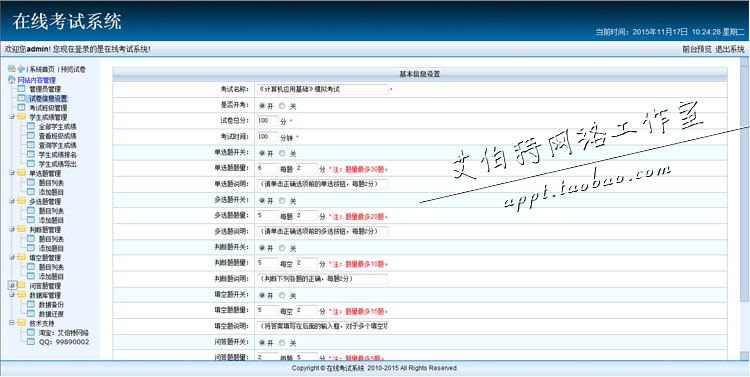Collapse the 数据库管理 tree node

[x=12, y=295]
